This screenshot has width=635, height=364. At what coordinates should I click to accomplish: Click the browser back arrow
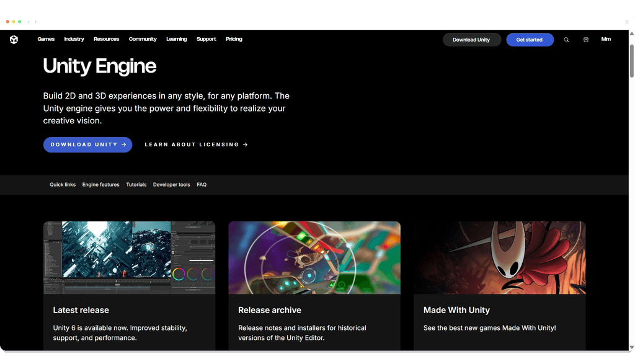coord(29,22)
